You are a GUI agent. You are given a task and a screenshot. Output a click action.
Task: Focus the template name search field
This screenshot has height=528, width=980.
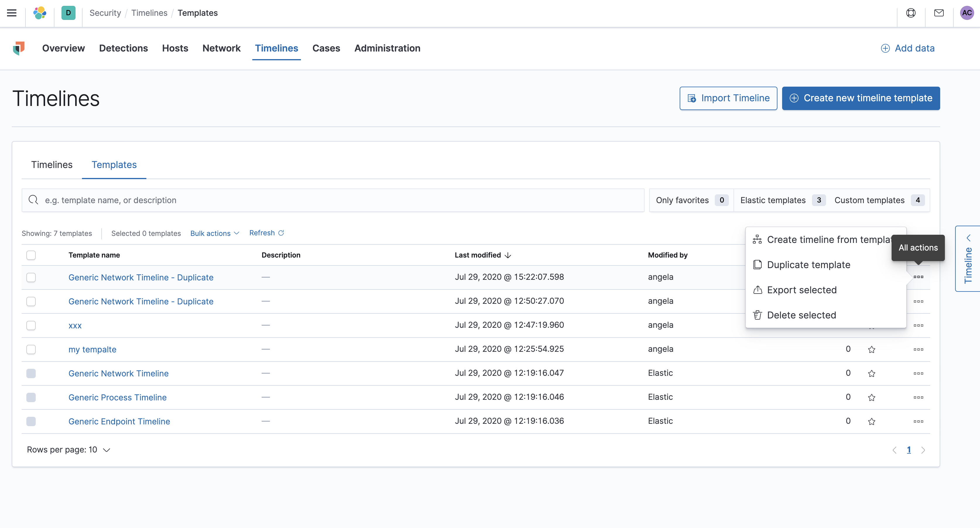[x=333, y=200]
